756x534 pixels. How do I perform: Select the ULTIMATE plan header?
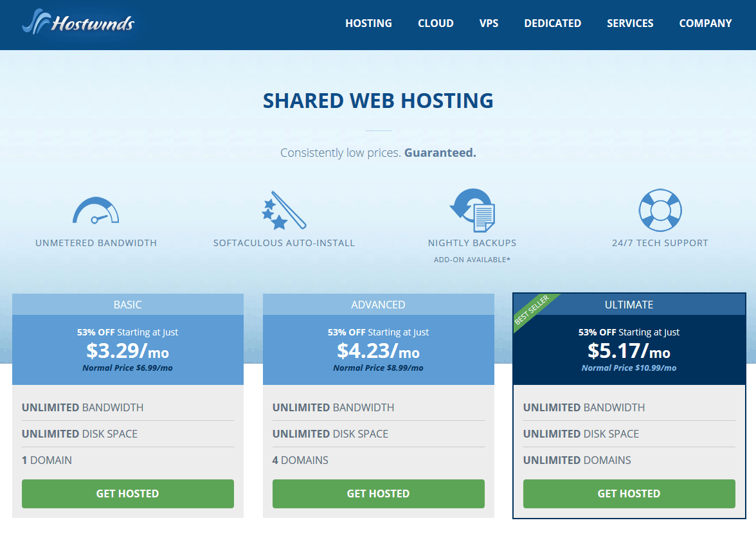pyautogui.click(x=629, y=305)
